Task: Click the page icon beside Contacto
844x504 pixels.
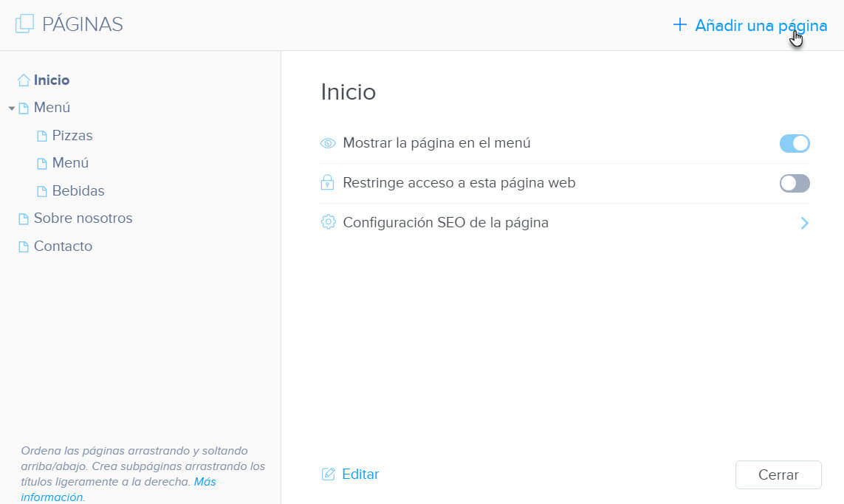Action: 24,246
